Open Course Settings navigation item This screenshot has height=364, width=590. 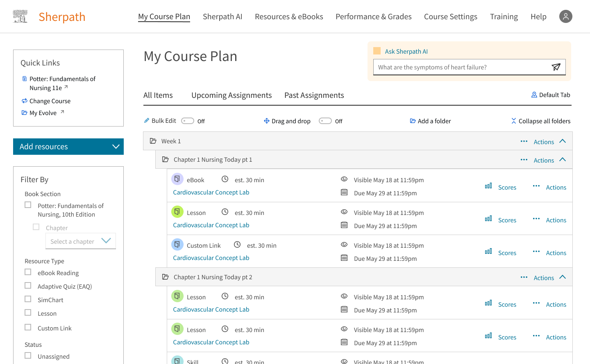pos(451,16)
